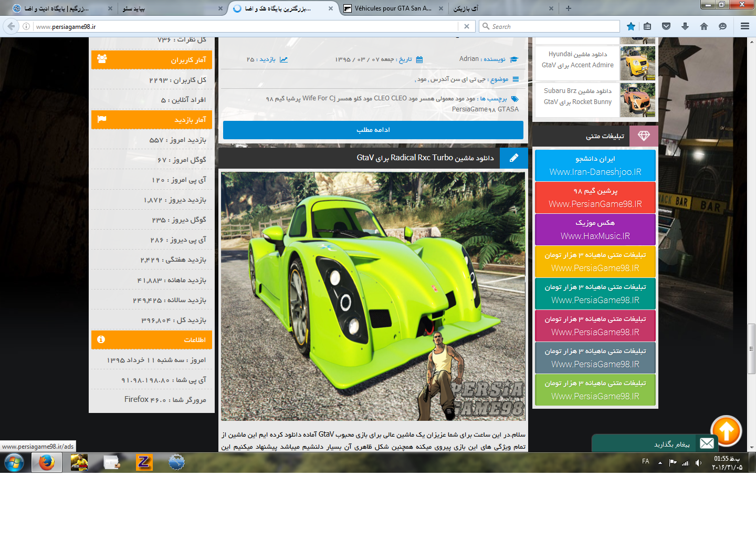Screen dimensions: 756x538
Task: Open site identity info icon
Action: coord(26,26)
